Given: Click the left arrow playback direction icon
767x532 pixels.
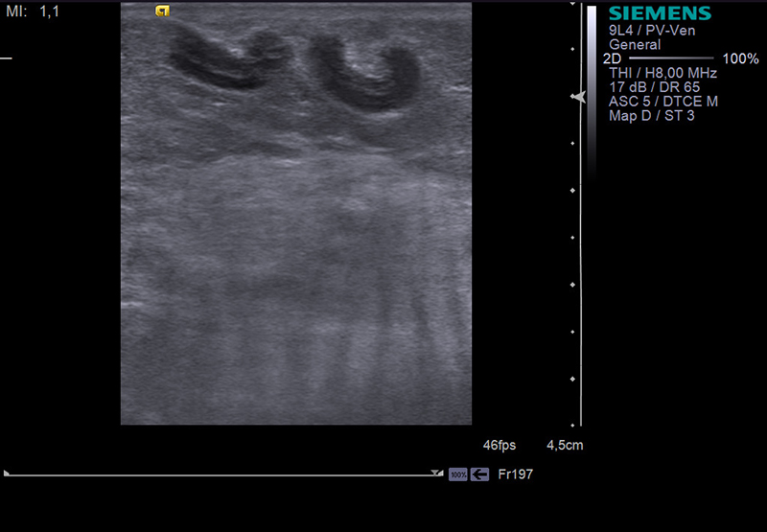Looking at the screenshot, I should click(480, 474).
